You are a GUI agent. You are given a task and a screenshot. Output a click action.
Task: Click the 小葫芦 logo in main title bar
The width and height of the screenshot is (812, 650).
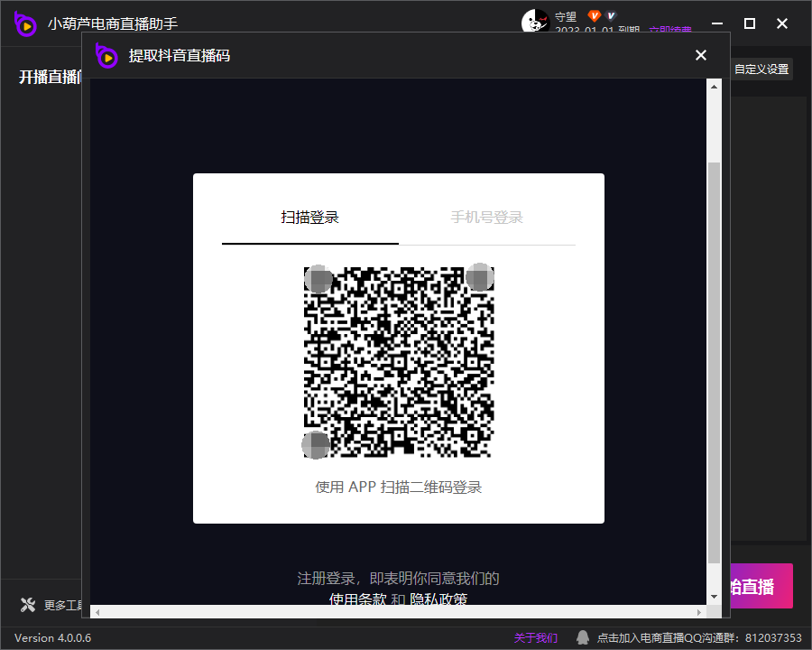click(25, 24)
